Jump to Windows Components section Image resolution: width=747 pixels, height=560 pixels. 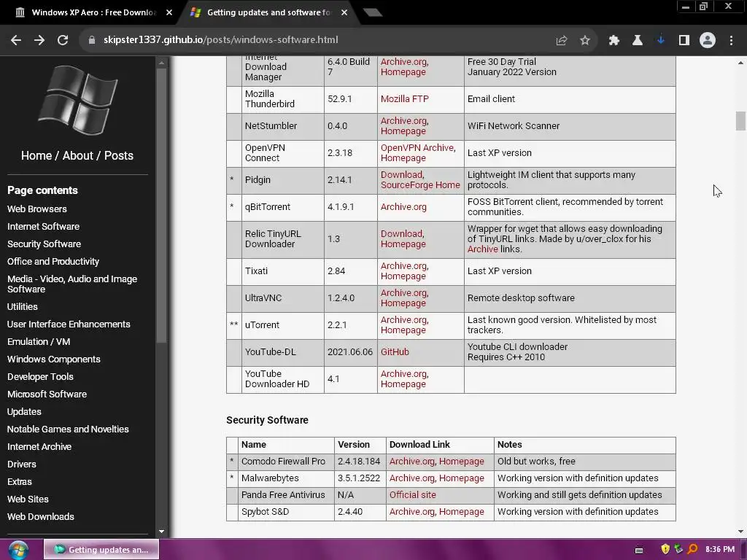[x=54, y=359]
